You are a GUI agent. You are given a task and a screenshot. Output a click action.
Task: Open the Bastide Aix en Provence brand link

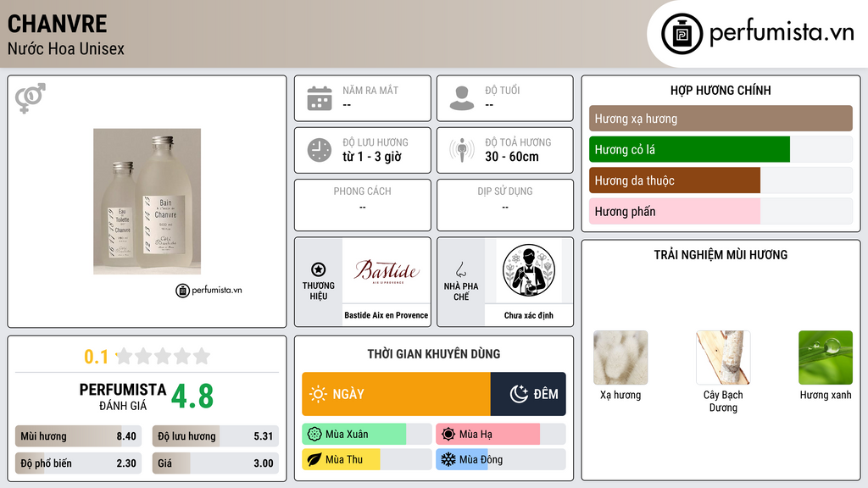[x=387, y=315]
